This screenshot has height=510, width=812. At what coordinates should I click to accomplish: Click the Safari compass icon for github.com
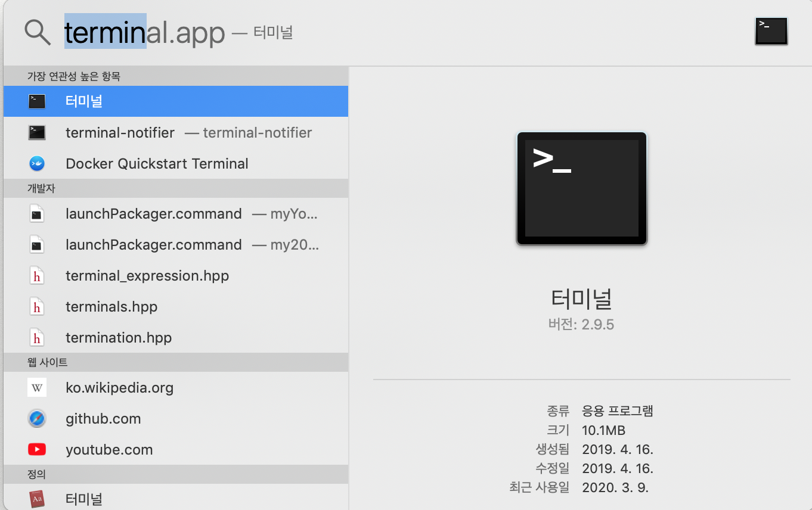(37, 419)
